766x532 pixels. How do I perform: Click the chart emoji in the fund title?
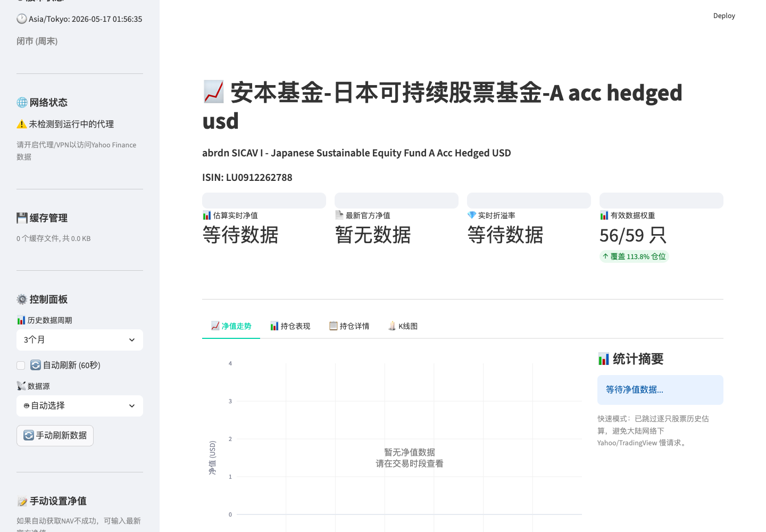pos(214,93)
